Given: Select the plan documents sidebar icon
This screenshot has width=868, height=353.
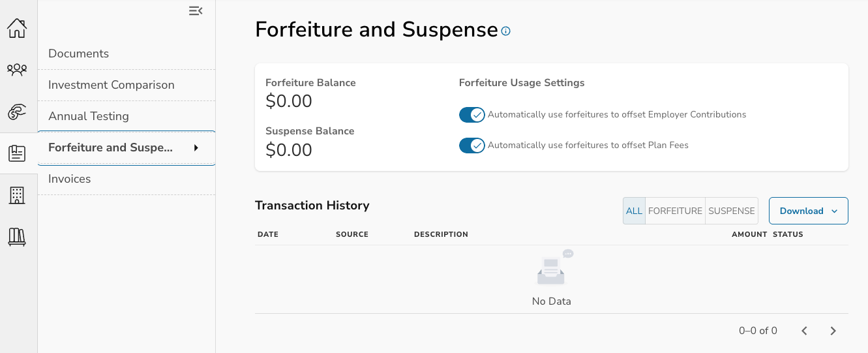Looking at the screenshot, I should click(x=17, y=153).
